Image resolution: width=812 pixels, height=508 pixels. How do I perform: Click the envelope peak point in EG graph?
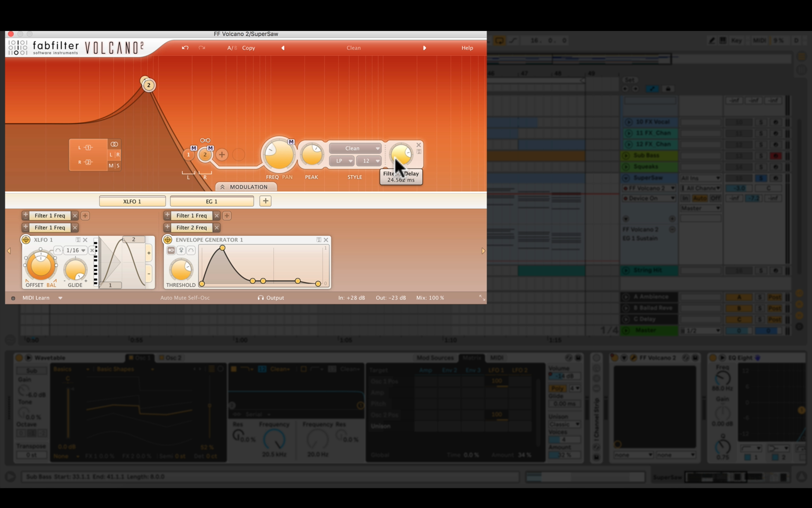point(222,248)
